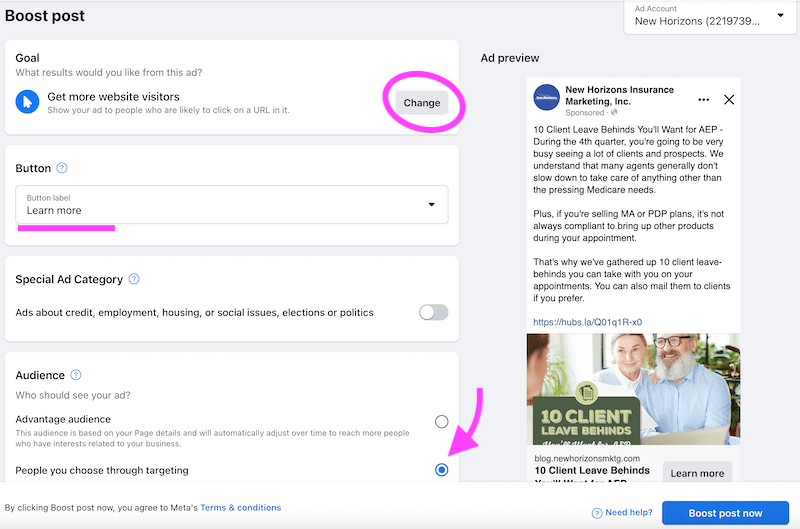Image resolution: width=800 pixels, height=529 pixels.
Task: Click the Get more website visitors text
Action: [x=113, y=96]
